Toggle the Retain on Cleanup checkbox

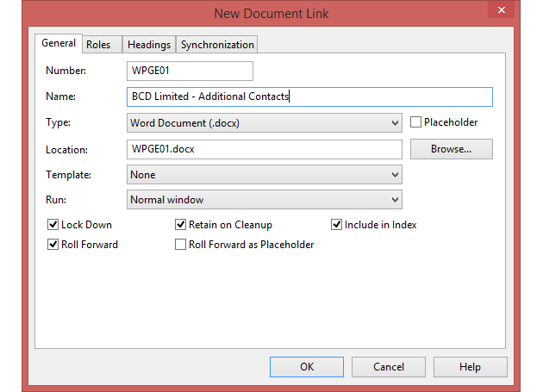pos(181,225)
